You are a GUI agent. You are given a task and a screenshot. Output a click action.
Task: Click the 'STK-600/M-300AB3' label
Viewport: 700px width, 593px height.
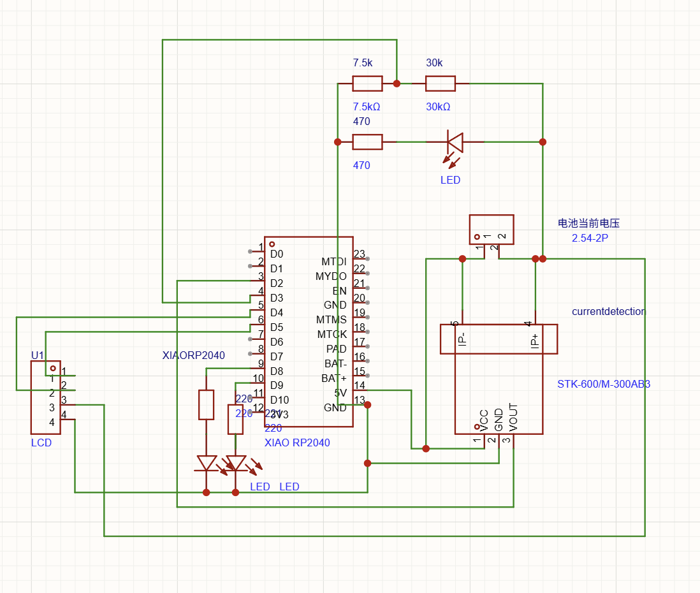click(604, 384)
